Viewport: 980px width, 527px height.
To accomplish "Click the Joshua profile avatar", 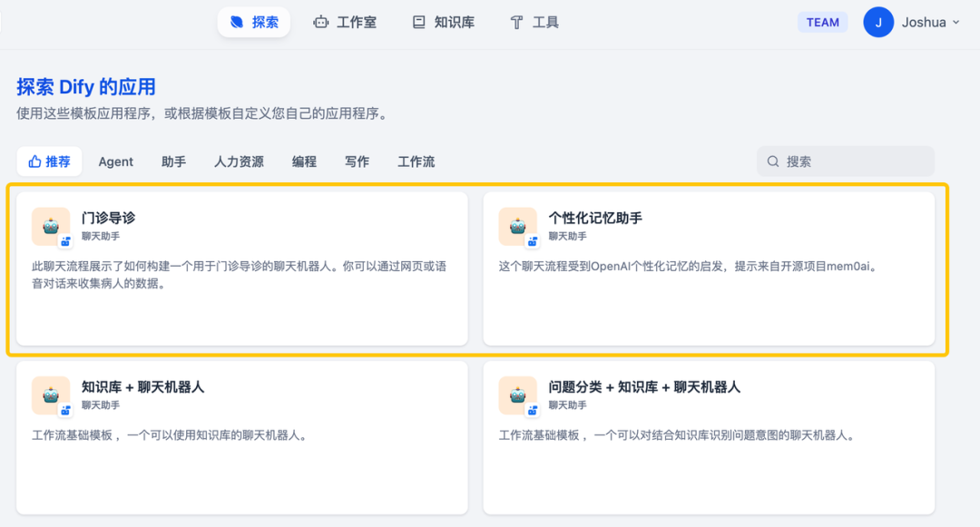I will pos(877,22).
